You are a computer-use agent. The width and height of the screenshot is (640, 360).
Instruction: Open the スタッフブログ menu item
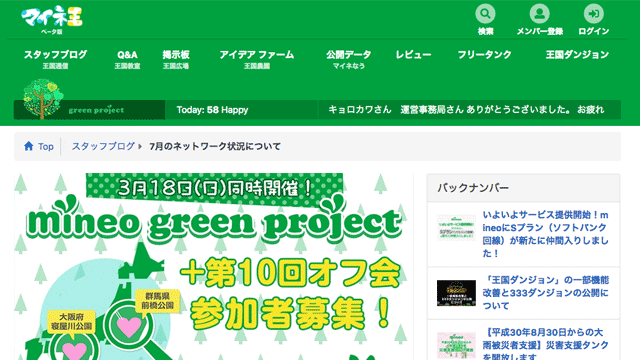[56, 59]
